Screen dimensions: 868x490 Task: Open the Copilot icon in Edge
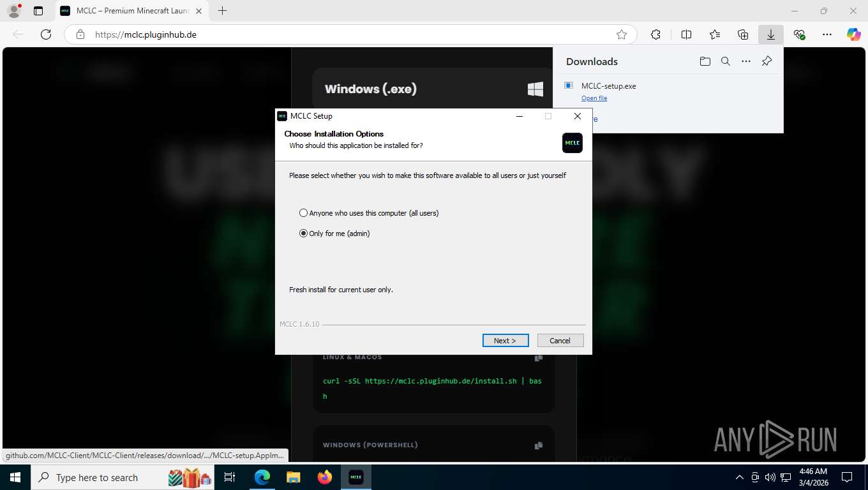(x=854, y=34)
